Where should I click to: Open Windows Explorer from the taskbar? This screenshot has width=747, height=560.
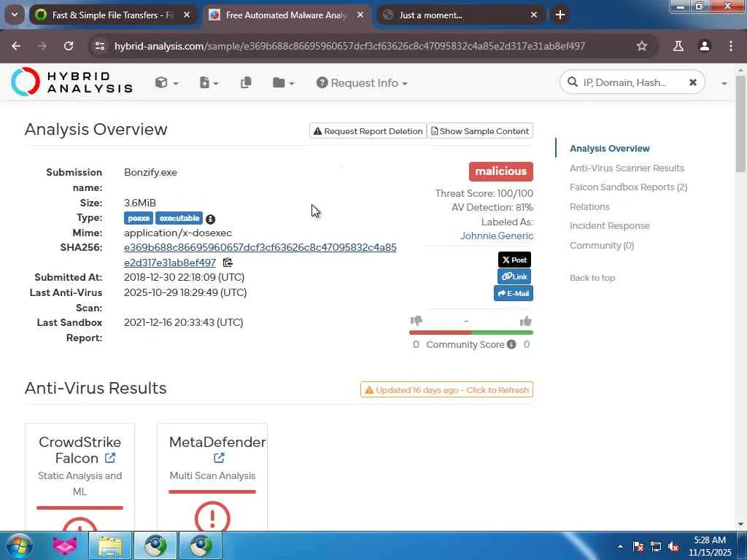tap(110, 545)
